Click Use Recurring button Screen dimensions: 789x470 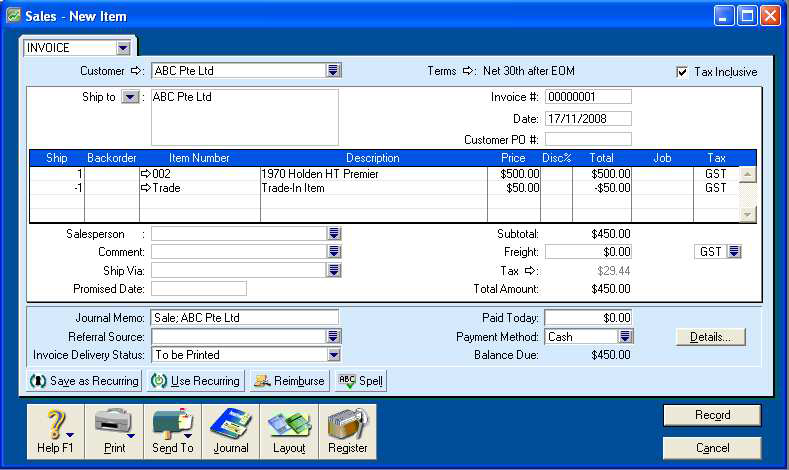click(196, 381)
